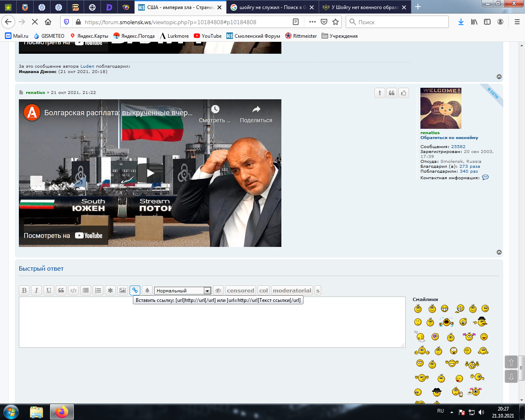Toggle reader view in address bar
The image size is (525, 420).
pos(296,22)
